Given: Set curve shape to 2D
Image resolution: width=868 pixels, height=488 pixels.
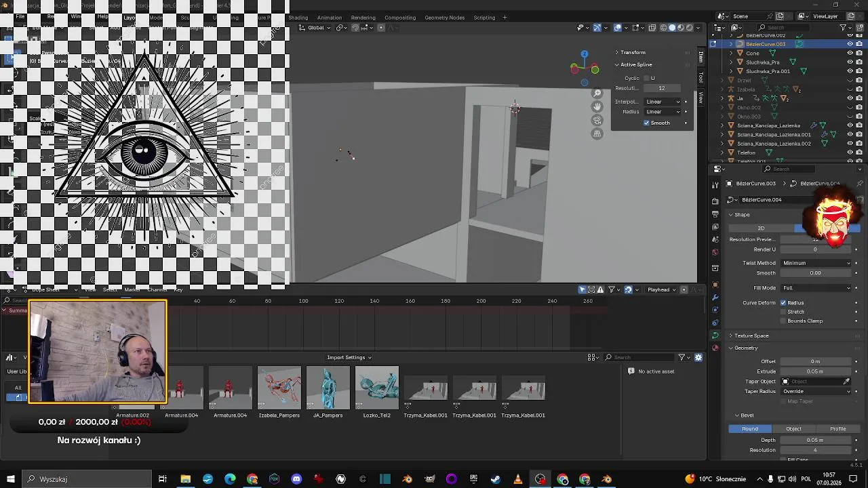Looking at the screenshot, I should 761,228.
